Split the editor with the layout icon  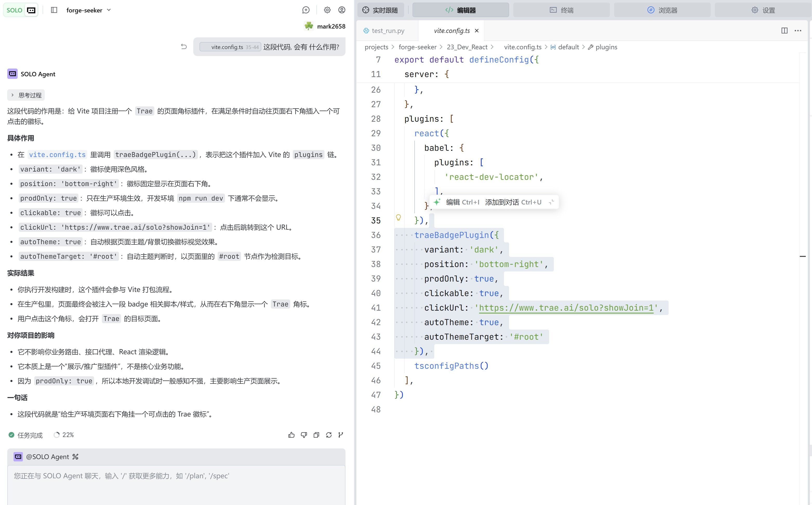point(784,30)
